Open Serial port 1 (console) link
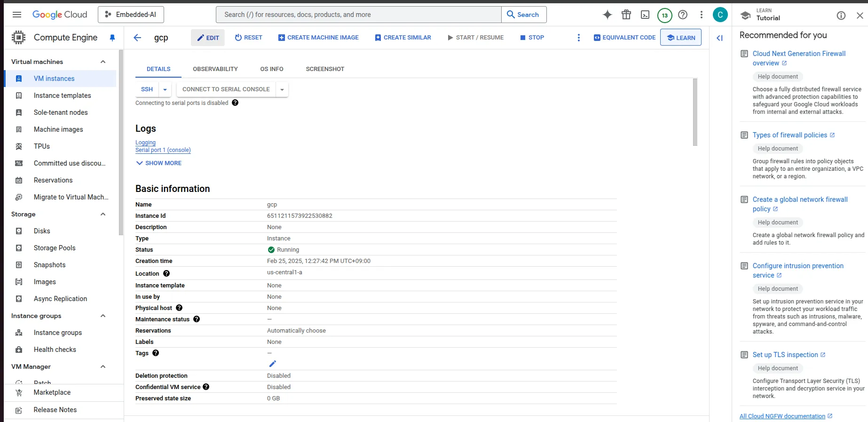The height and width of the screenshot is (422, 868). (163, 150)
